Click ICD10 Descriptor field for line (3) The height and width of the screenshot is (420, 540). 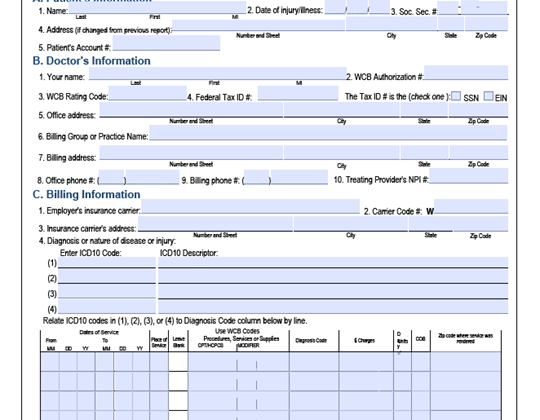point(333,292)
